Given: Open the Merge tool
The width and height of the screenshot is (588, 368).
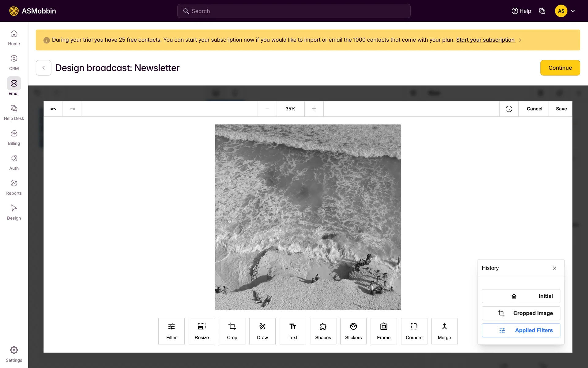Looking at the screenshot, I should click(444, 331).
